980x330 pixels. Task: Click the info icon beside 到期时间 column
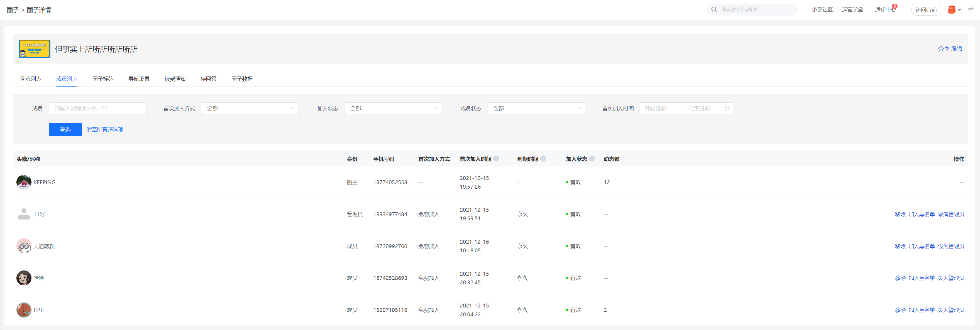(x=543, y=159)
